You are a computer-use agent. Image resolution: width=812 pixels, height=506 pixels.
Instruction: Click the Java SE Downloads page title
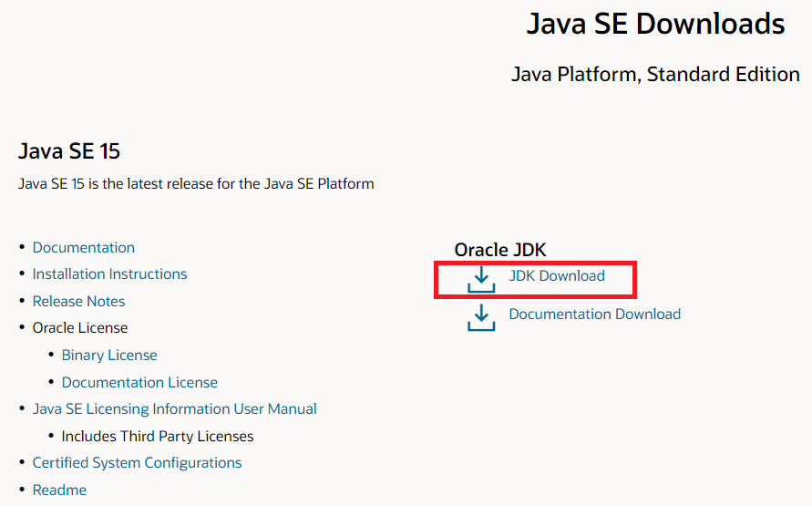[655, 24]
